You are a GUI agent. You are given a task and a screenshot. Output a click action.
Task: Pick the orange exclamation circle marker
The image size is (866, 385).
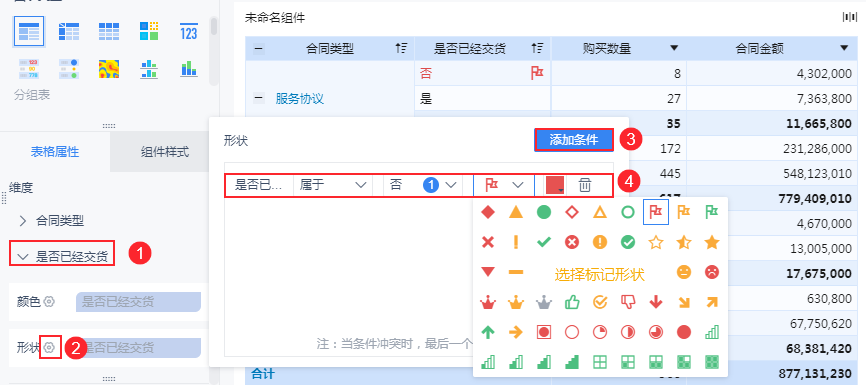(x=600, y=242)
